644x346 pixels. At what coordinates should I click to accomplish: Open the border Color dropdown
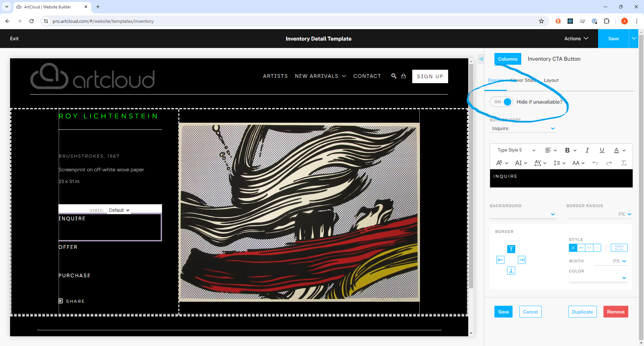click(x=598, y=278)
